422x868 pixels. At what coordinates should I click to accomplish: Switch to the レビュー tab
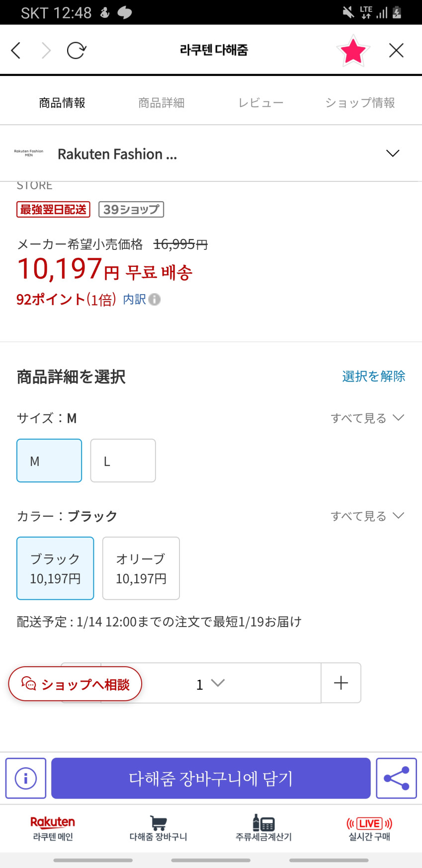[260, 103]
